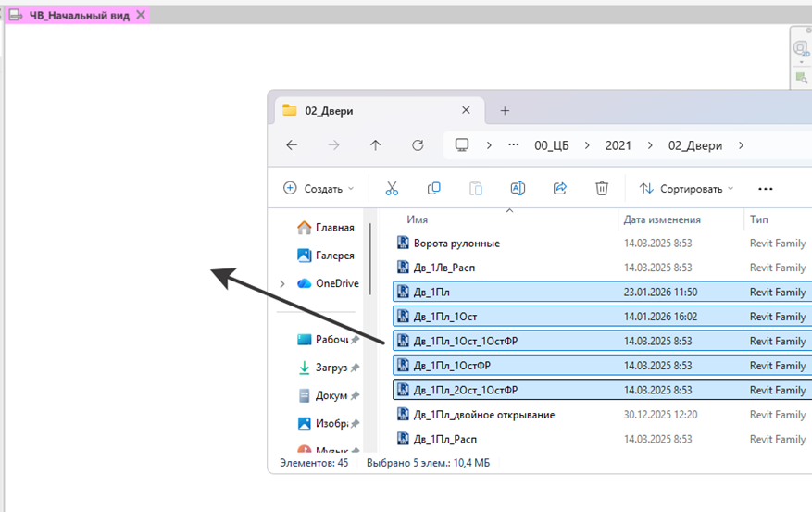Open the Сортировать sort dropdown
The width and height of the screenshot is (812, 512).
click(686, 188)
